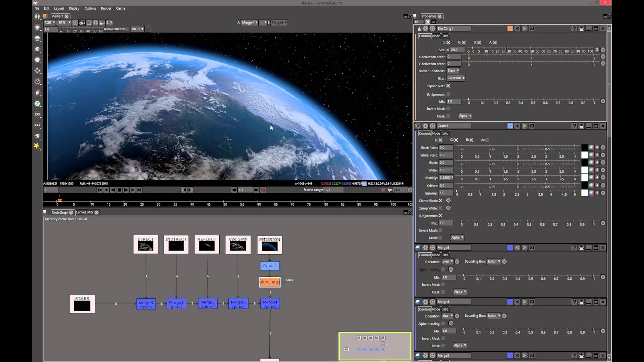This screenshot has height=362, width=644.
Task: Jump to first frame
Action: [100, 190]
